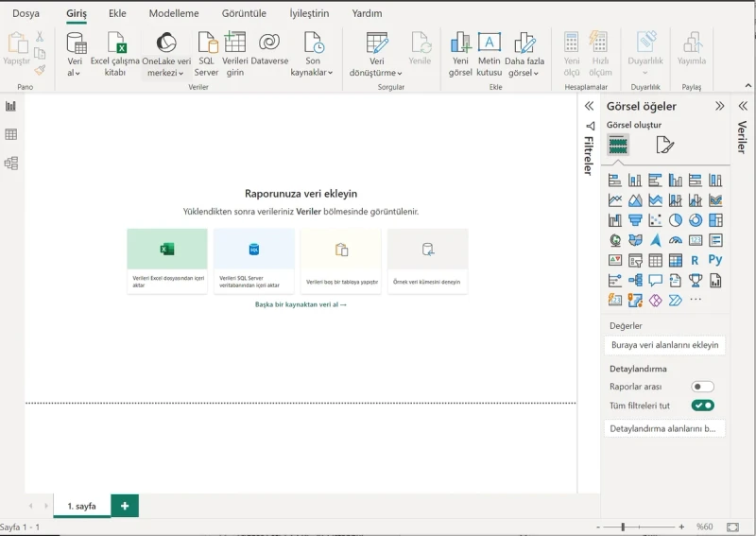Open Verileri girin from the ribbon
The image size is (756, 536).
click(234, 54)
